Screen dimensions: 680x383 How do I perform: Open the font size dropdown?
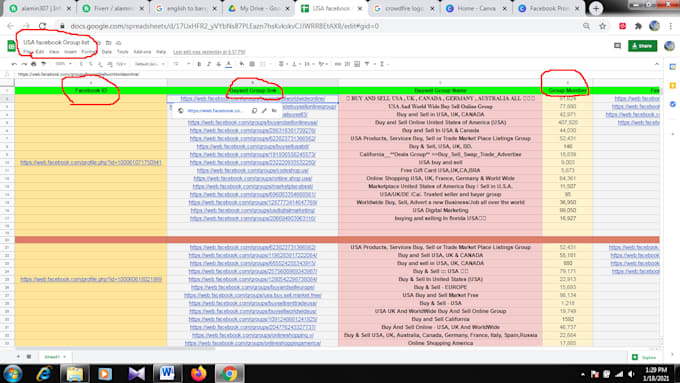tap(182, 64)
